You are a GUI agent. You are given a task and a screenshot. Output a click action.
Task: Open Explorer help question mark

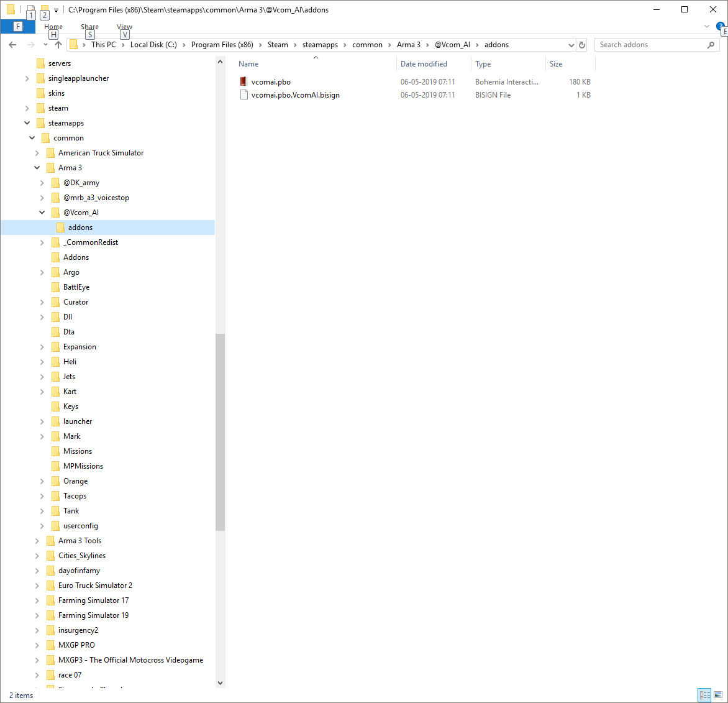click(x=720, y=26)
